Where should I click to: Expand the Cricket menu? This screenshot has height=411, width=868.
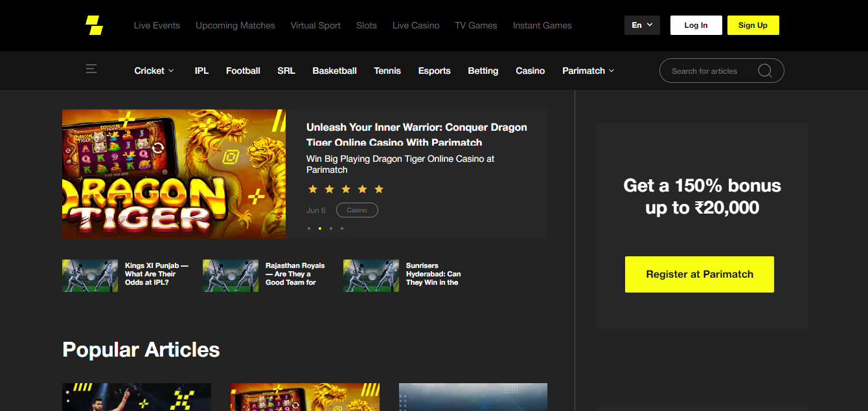point(154,71)
